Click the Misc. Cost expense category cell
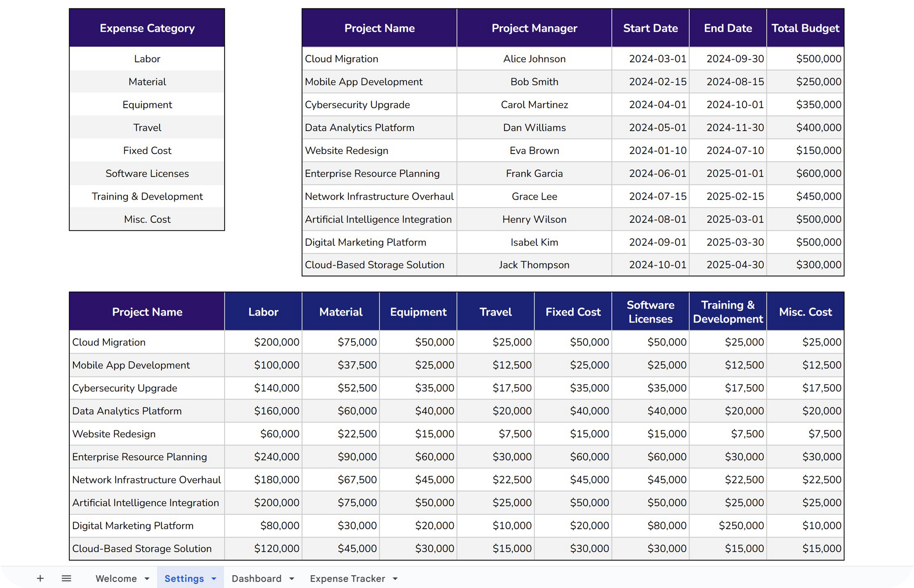Viewport: 914px width, 588px height. (x=147, y=219)
